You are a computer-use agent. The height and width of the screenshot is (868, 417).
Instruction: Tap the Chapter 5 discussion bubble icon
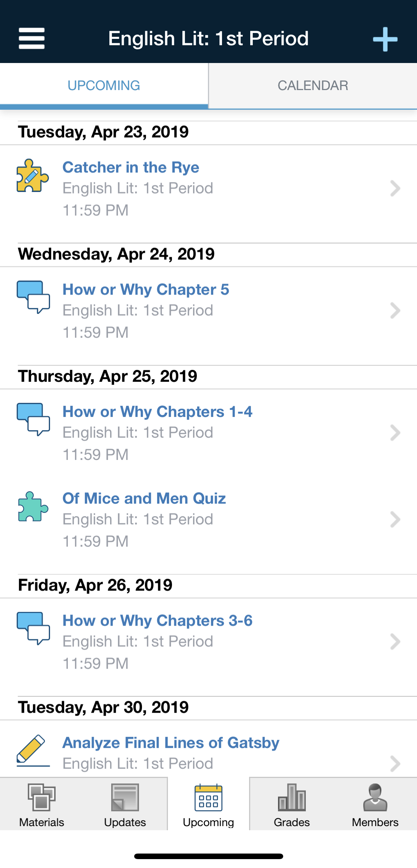click(33, 297)
